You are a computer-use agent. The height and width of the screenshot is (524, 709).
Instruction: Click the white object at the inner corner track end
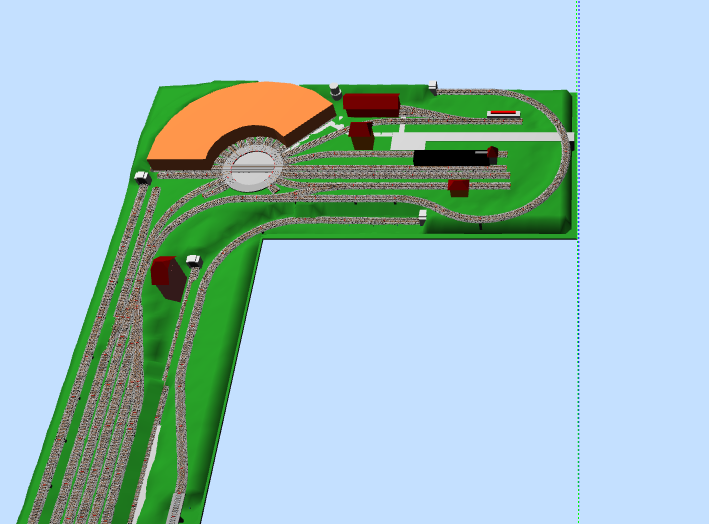click(421, 213)
